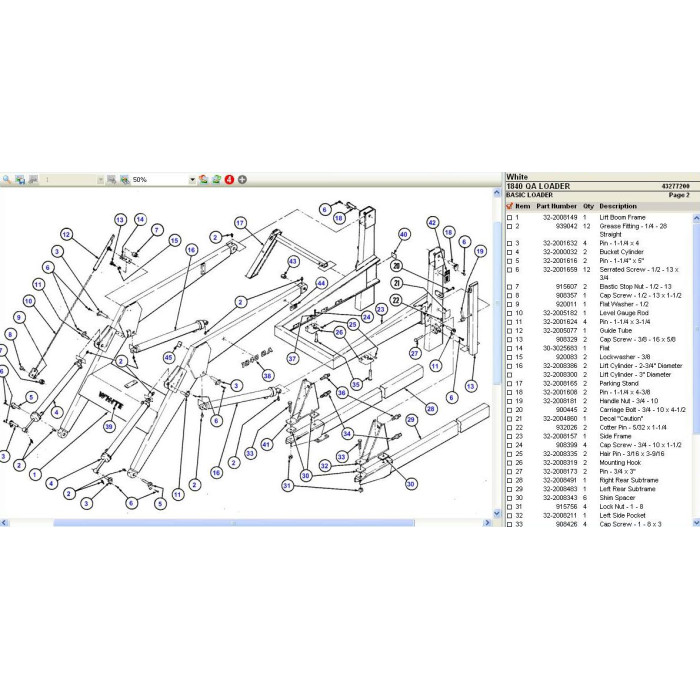Click description Handle Nut - 3/4 - 10

tap(629, 401)
